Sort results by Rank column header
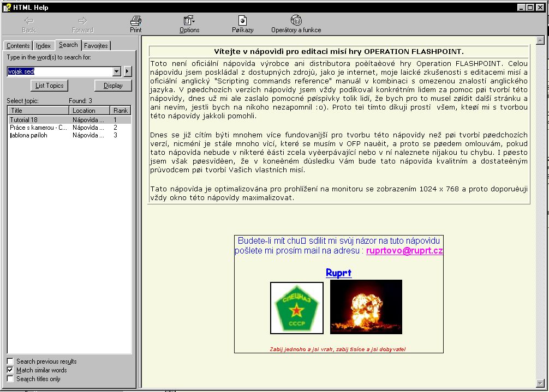 click(x=121, y=111)
